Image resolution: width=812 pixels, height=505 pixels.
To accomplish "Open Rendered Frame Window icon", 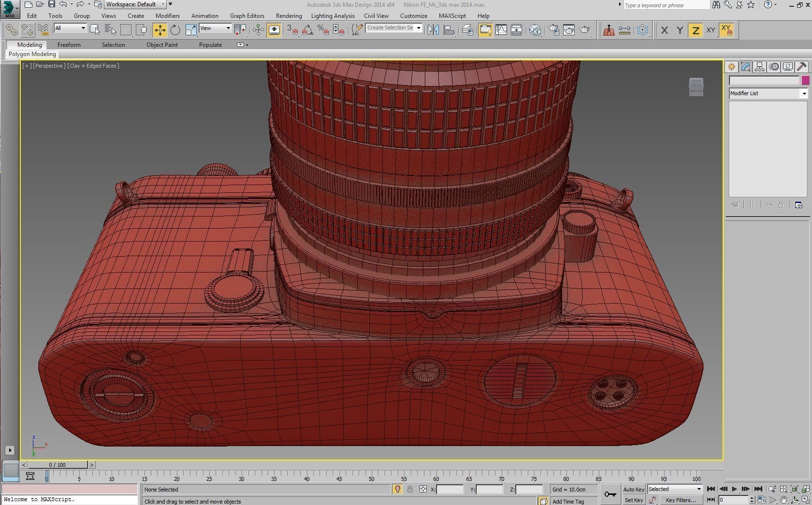I will click(569, 30).
